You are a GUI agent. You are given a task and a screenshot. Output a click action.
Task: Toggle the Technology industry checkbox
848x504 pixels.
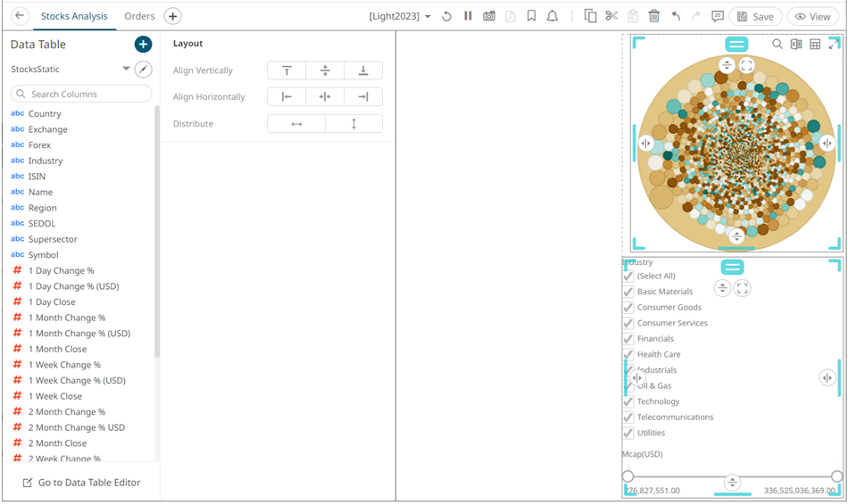[628, 401]
